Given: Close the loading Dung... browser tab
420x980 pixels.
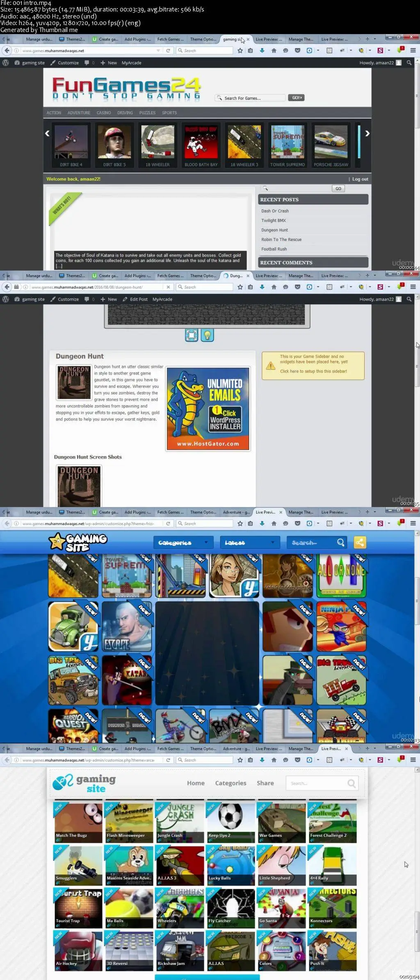Looking at the screenshot, I should [x=248, y=276].
